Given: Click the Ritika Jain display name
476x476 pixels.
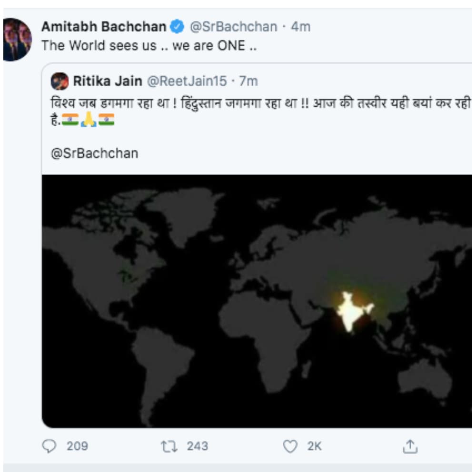Looking at the screenshot, I should point(107,81).
